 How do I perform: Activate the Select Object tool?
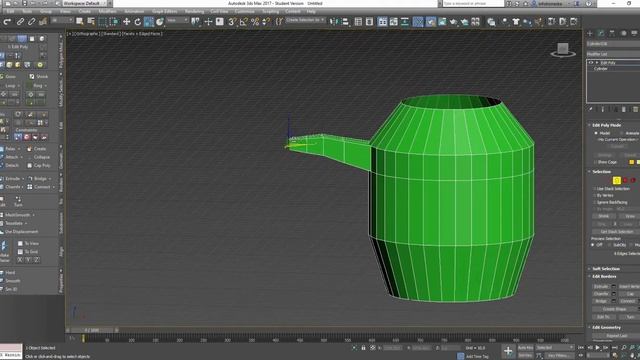[x=80, y=22]
